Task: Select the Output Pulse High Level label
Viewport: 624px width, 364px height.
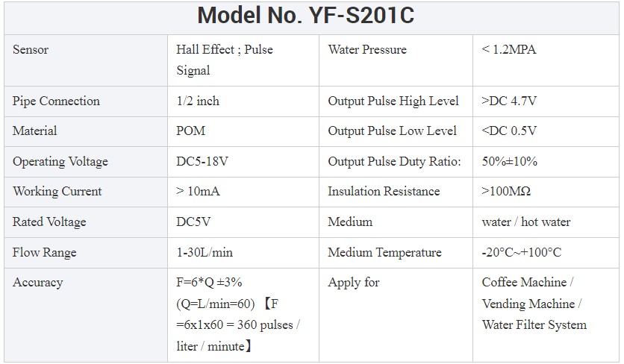Action: coord(393,101)
